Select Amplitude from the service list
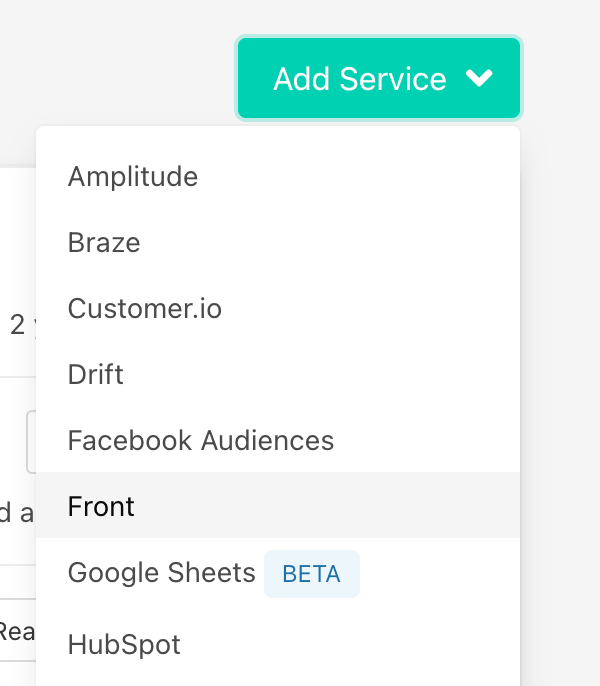This screenshot has width=600, height=686. 133,177
